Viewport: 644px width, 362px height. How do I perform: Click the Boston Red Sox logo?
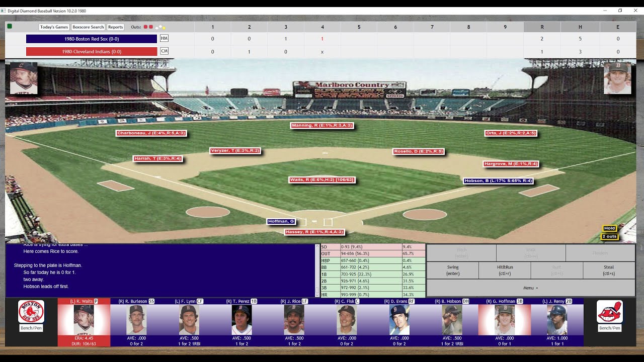pos(31,312)
